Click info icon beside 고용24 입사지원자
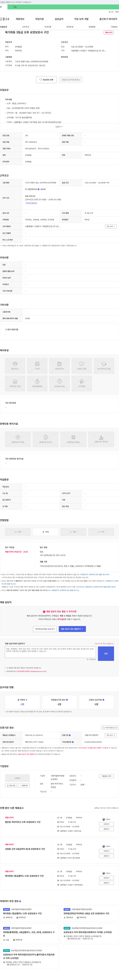Screen dimensions: 119x980 coord(103,700)
